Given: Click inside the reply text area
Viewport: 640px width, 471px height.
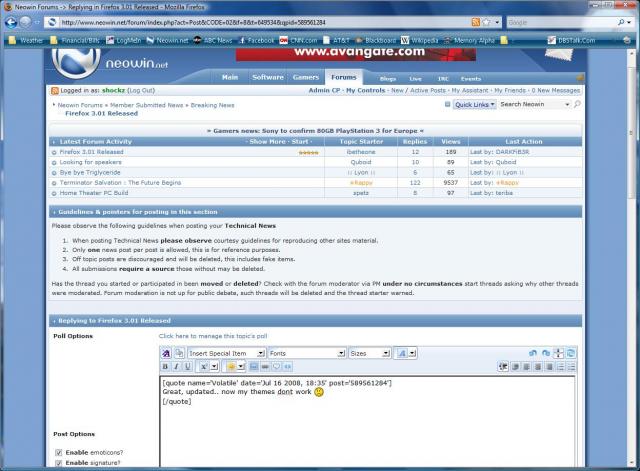Looking at the screenshot, I should tap(367, 421).
